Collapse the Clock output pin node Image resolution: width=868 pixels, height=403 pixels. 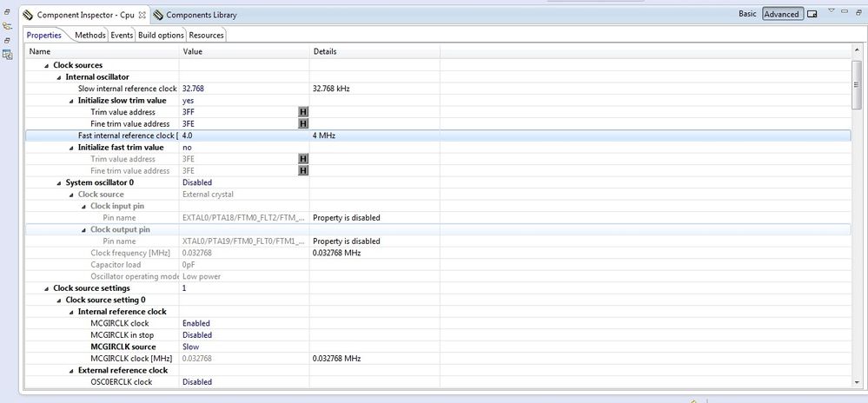83,230
